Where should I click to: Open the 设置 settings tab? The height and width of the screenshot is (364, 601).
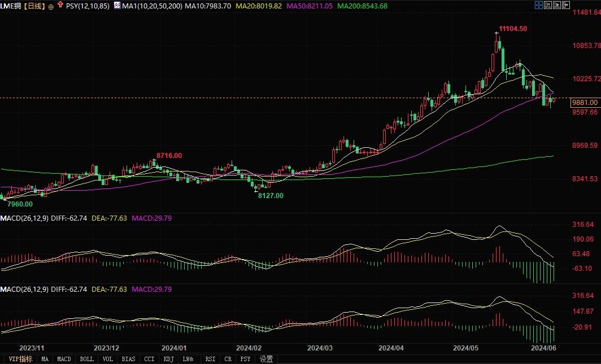(x=266, y=359)
